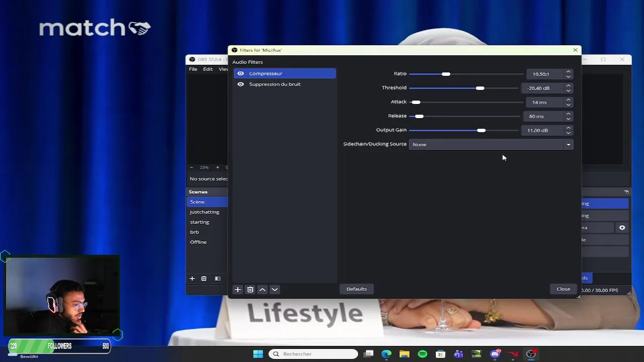
Task: Toggle visibility of Suppression du bruit filter
Action: [240, 84]
